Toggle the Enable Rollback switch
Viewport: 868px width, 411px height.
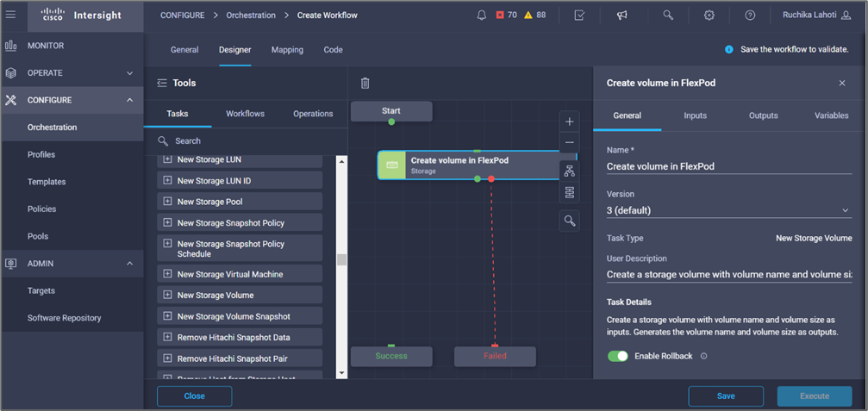[617, 356]
